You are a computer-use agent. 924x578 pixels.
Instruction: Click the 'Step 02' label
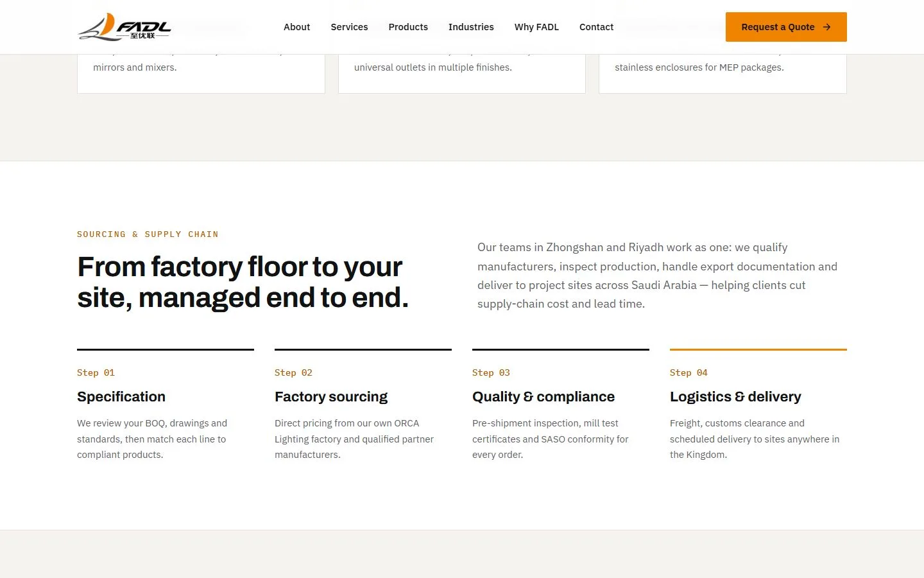point(293,372)
